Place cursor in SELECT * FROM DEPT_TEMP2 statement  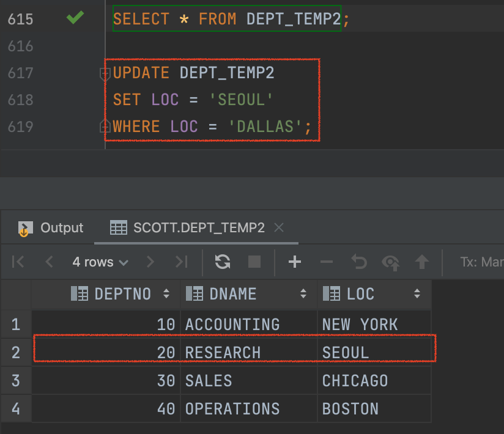[227, 18]
